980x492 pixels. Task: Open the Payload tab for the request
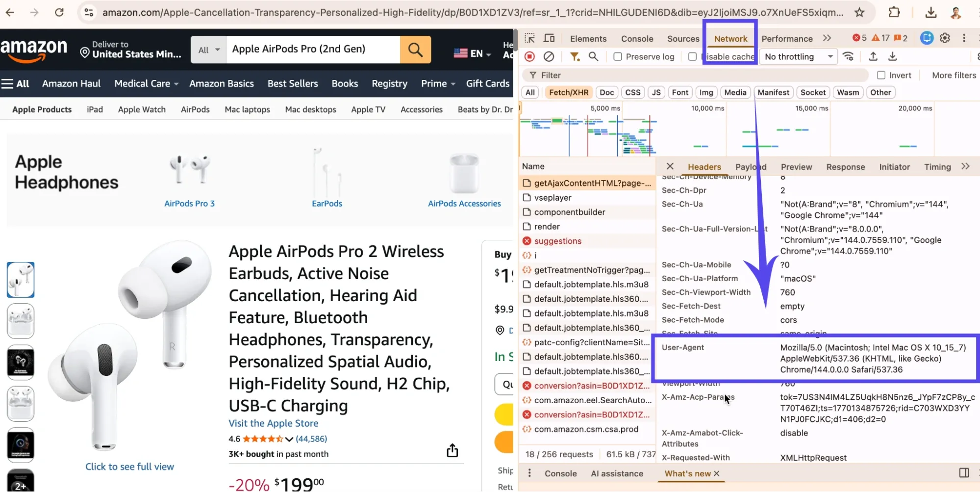[750, 167]
